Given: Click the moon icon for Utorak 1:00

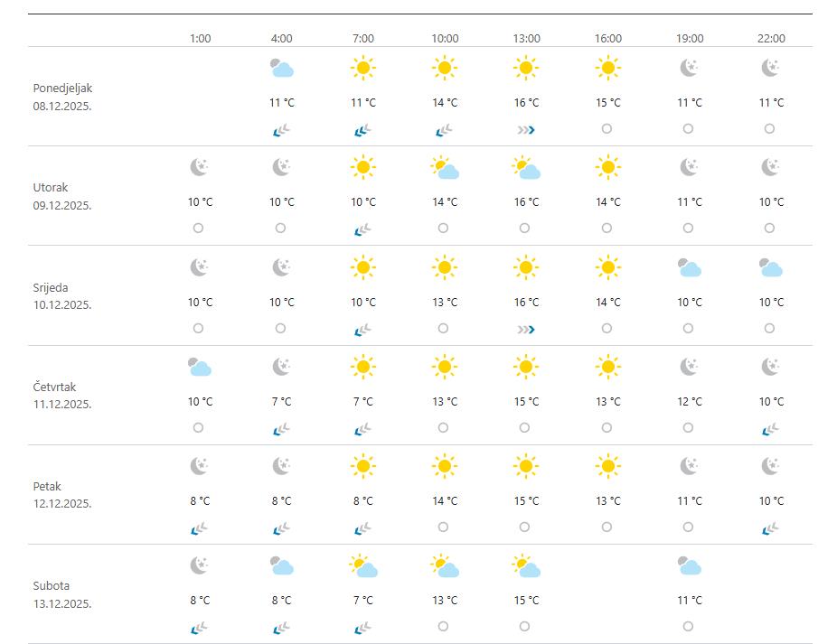Looking at the screenshot, I should pyautogui.click(x=200, y=167).
